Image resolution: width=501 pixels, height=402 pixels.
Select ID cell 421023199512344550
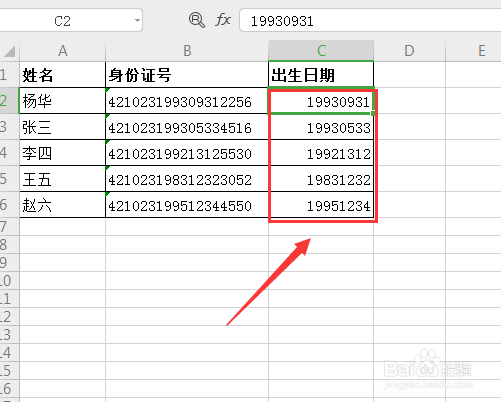(187, 205)
